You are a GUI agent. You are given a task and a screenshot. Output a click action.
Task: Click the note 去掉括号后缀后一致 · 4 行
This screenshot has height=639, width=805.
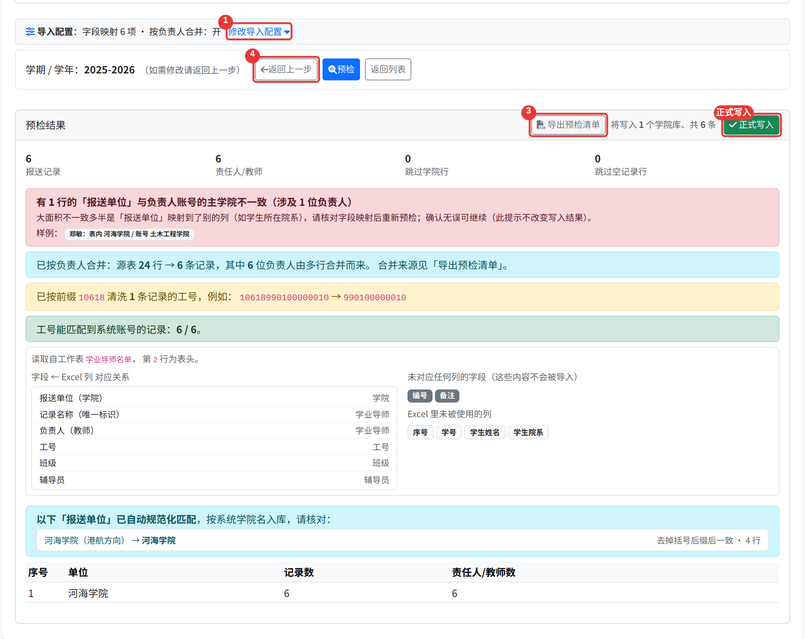[x=708, y=540]
